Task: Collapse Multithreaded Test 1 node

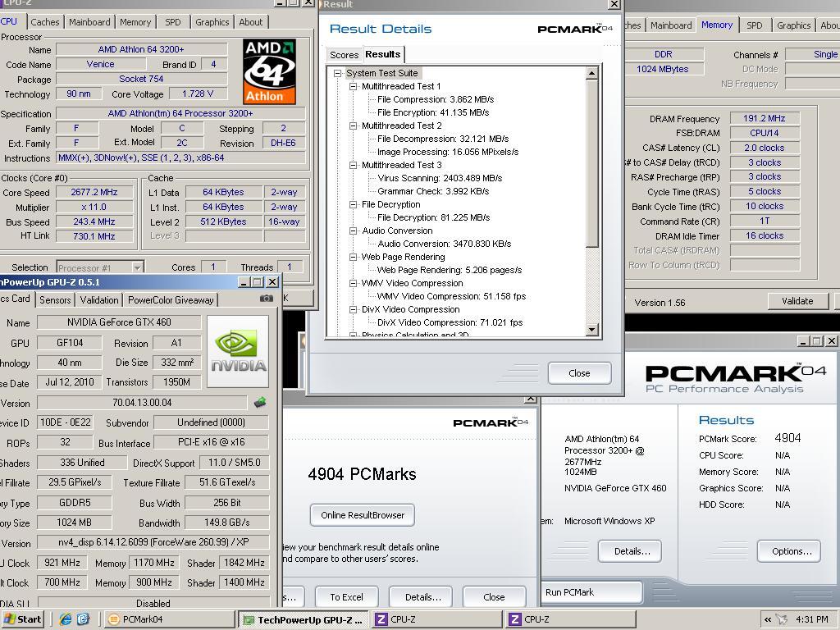Action: pyautogui.click(x=353, y=86)
